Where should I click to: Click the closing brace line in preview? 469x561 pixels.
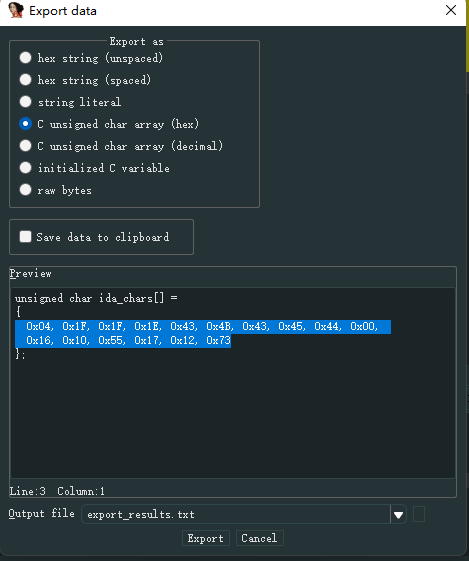20,354
